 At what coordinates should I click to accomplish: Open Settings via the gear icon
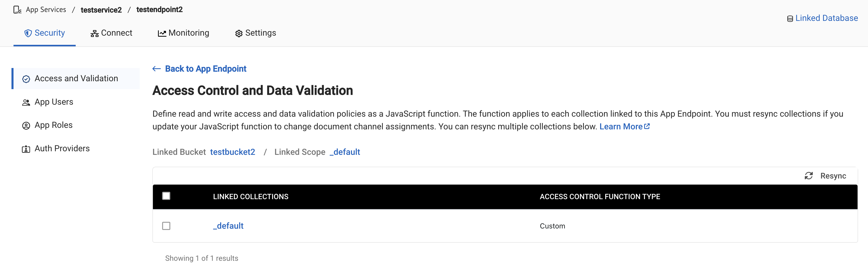pyautogui.click(x=239, y=33)
